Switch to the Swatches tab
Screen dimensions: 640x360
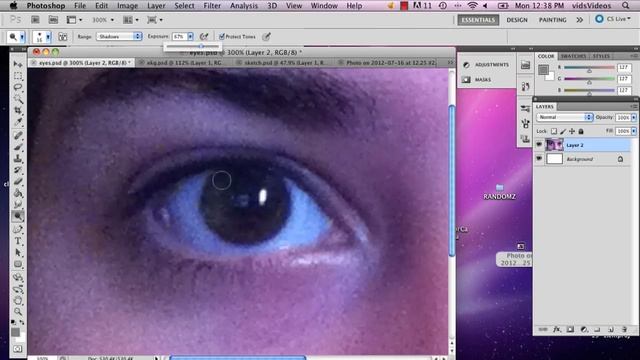(x=573, y=56)
